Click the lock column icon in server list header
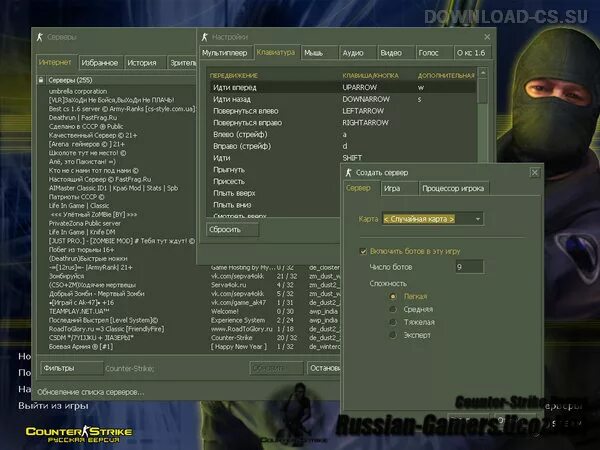Image resolution: width=600 pixels, height=450 pixels. (41, 80)
